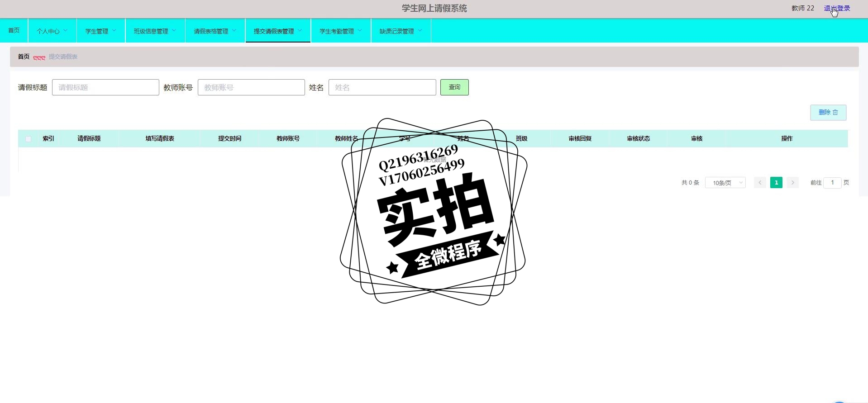Open the 10条/页 page size dropdown
Viewport: 868px width, 403px height.
[x=725, y=183]
